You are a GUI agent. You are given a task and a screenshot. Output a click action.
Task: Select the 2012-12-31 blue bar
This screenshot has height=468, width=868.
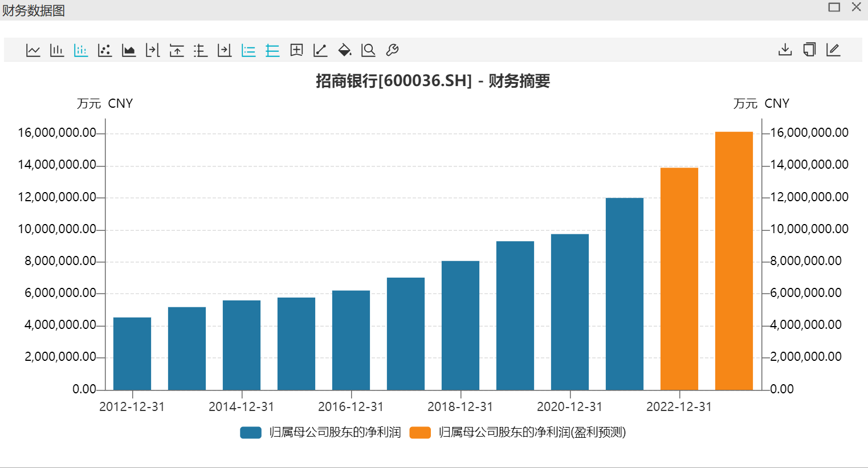pos(132,353)
